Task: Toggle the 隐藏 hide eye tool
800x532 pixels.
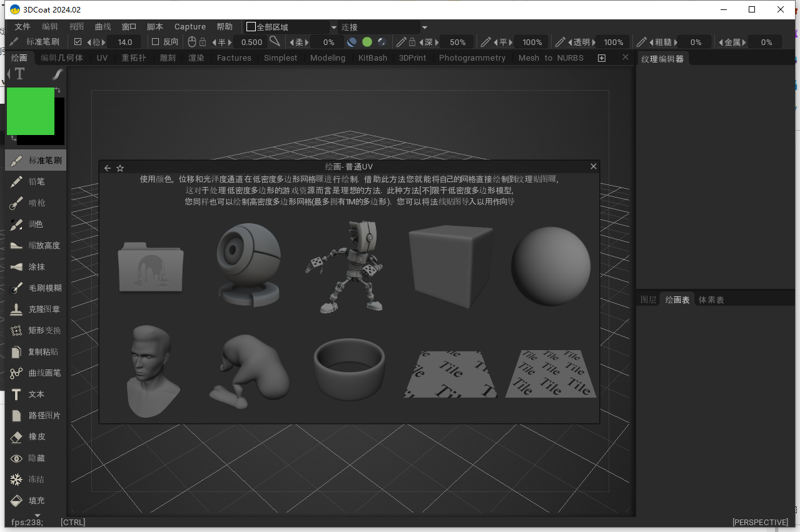Action: click(36, 458)
